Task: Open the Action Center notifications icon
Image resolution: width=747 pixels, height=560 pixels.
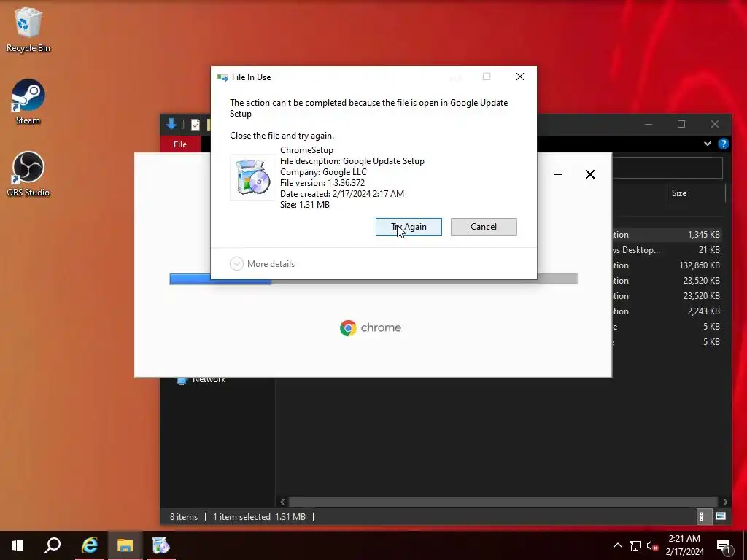Action: pyautogui.click(x=724, y=546)
